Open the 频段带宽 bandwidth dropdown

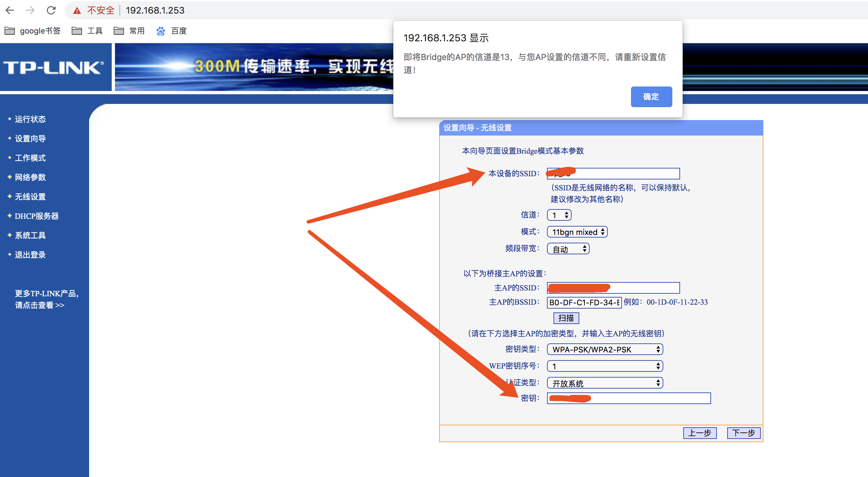(568, 249)
